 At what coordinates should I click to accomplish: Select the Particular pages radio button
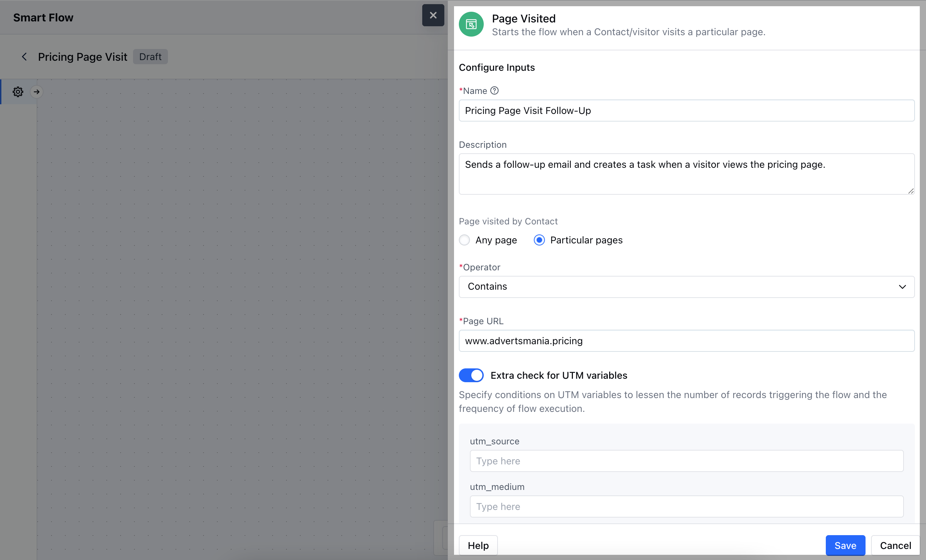[539, 240]
